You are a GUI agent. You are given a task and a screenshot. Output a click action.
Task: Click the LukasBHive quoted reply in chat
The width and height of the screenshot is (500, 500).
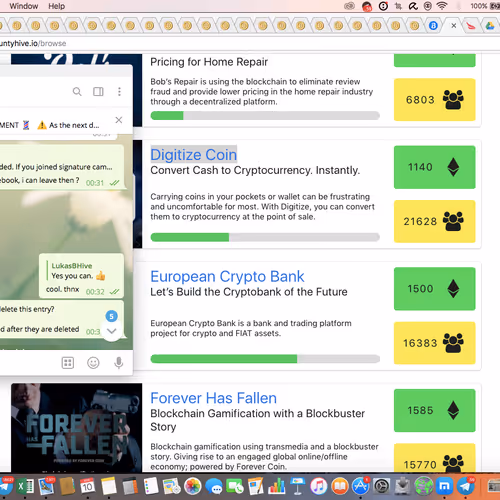click(76, 271)
